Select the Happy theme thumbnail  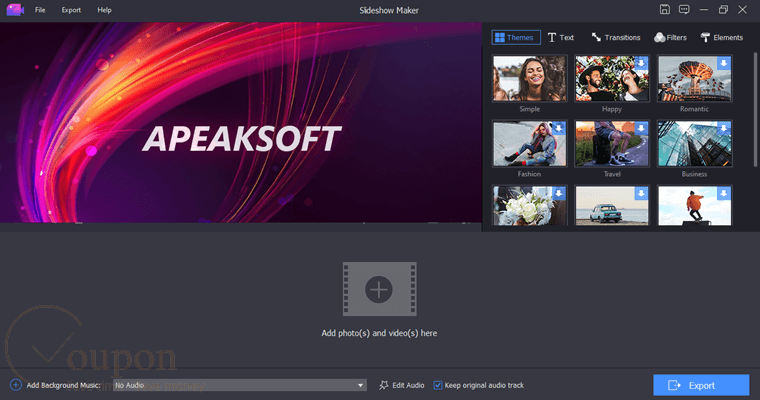[x=612, y=79]
